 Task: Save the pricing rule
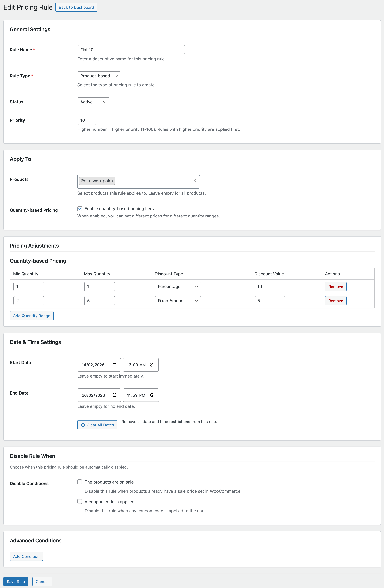point(16,581)
